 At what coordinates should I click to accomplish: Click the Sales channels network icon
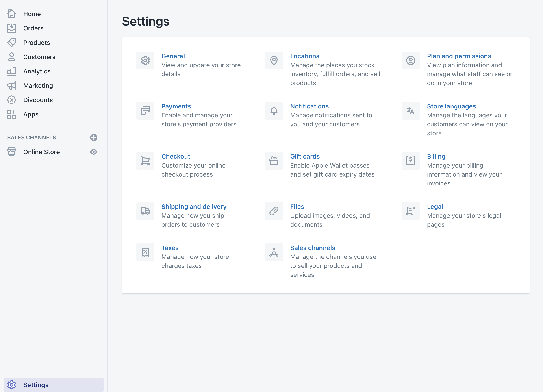pyautogui.click(x=274, y=252)
